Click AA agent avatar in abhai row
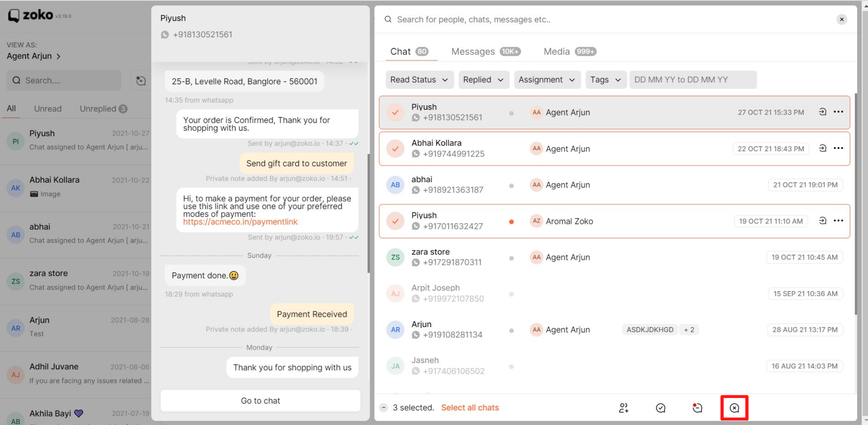868x425 pixels. [536, 185]
